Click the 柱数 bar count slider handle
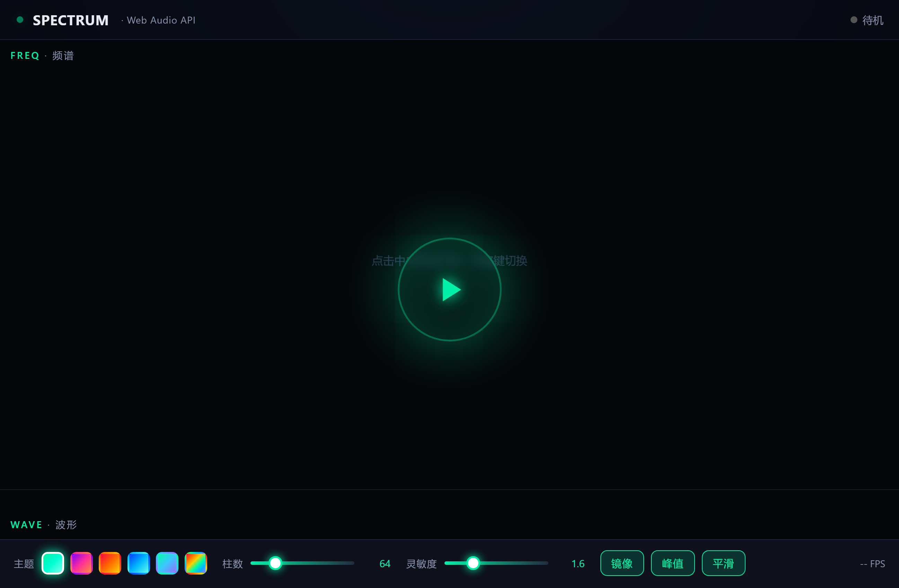This screenshot has width=899, height=588. (275, 563)
